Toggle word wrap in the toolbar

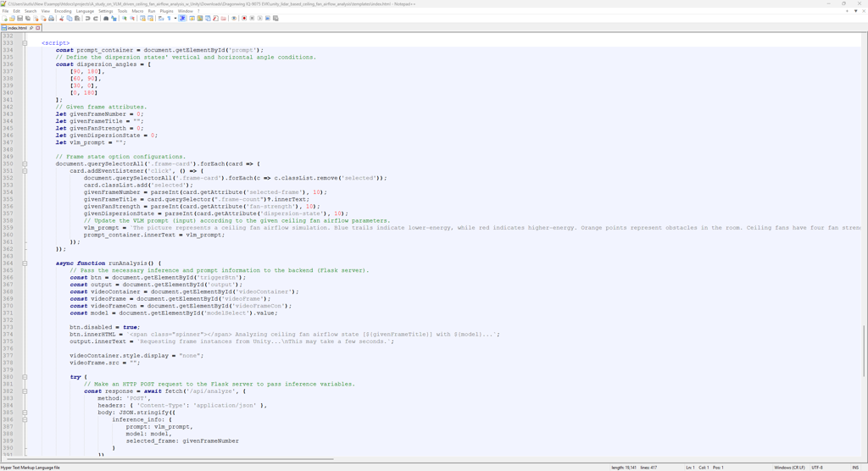pos(160,19)
